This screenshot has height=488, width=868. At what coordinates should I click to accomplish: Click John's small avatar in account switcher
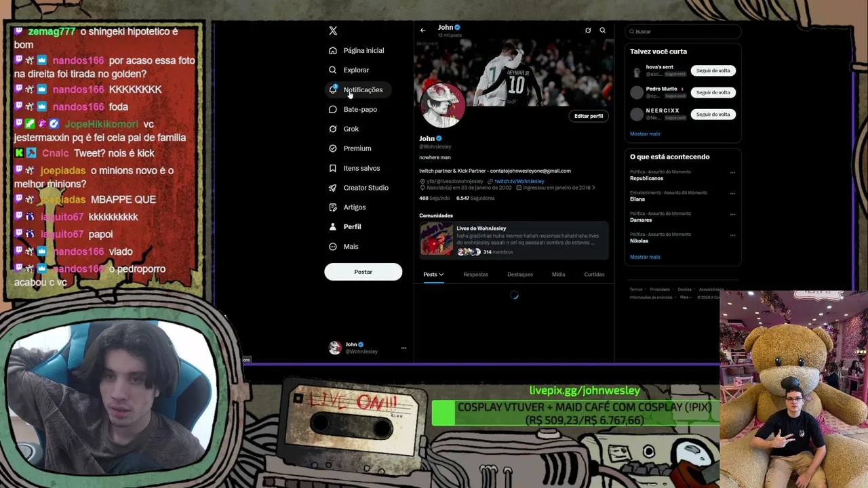[335, 348]
